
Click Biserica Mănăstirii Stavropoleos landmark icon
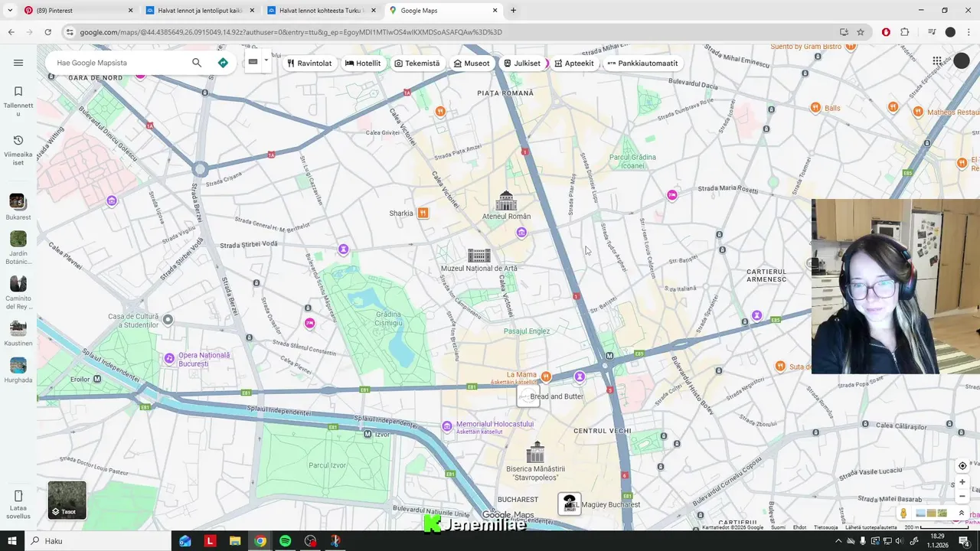(536, 452)
